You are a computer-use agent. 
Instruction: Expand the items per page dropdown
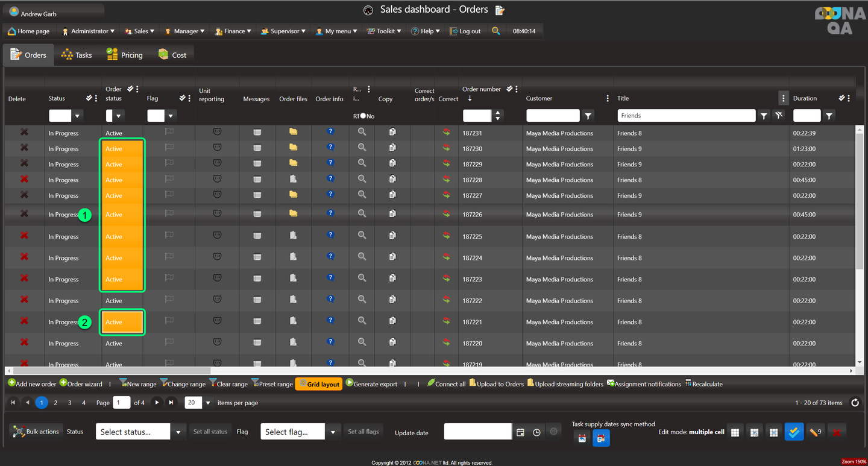(x=208, y=403)
